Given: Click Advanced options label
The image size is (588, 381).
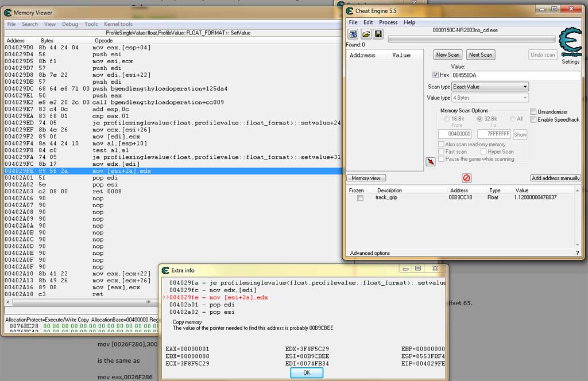Looking at the screenshot, I should (x=370, y=253).
